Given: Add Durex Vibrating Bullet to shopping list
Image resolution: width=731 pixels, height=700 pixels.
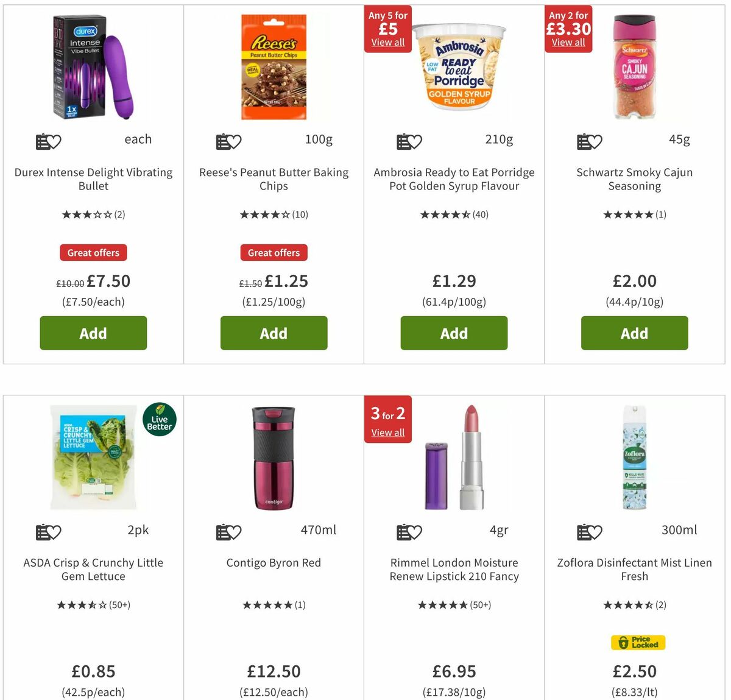Looking at the screenshot, I should pos(48,141).
